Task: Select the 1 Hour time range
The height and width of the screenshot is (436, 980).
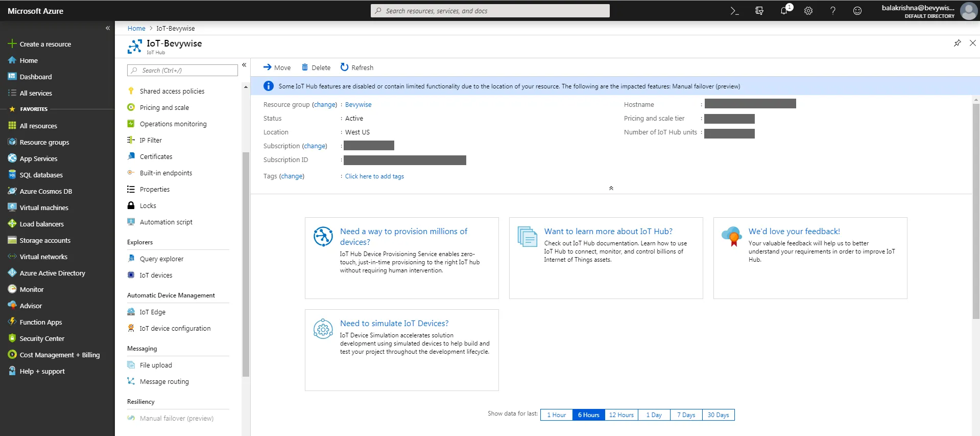Action: (556, 415)
